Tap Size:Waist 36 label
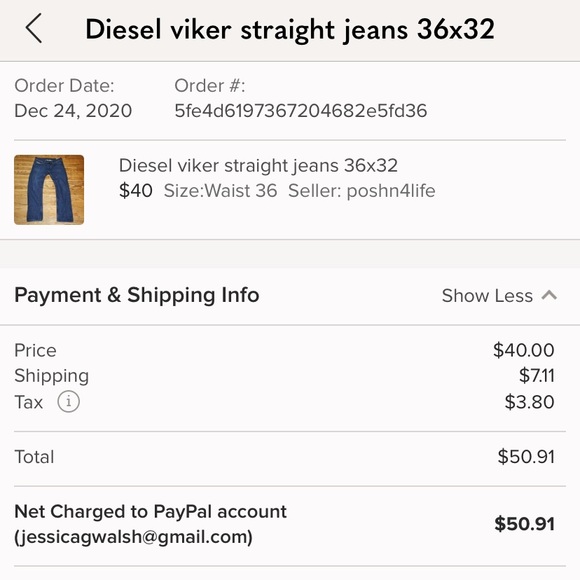 (220, 191)
